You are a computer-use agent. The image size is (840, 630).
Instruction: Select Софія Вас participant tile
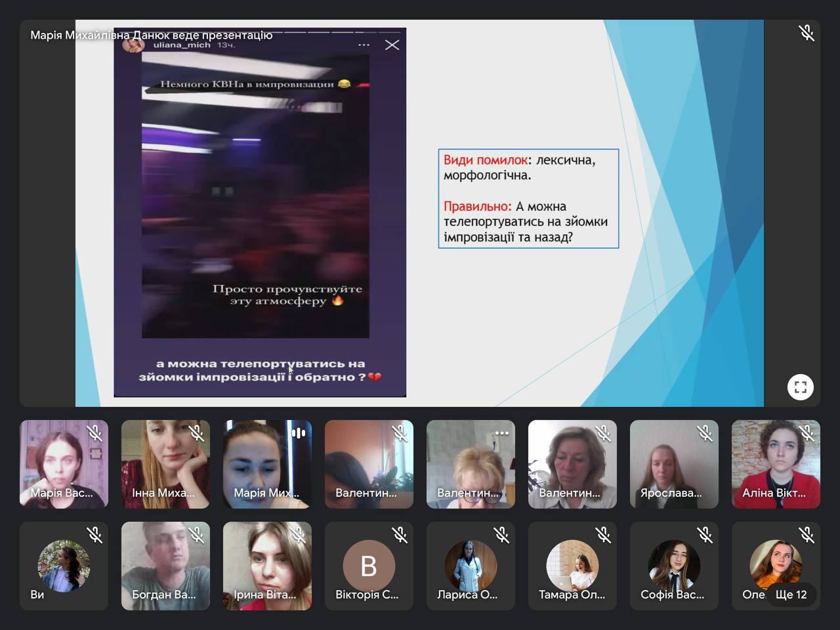point(674,566)
